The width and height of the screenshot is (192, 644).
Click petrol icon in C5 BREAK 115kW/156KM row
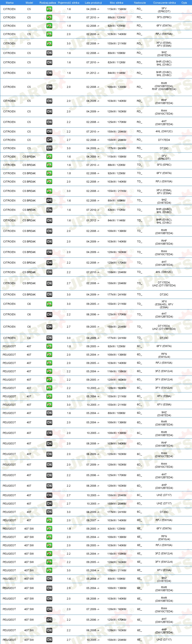click(x=49, y=157)
